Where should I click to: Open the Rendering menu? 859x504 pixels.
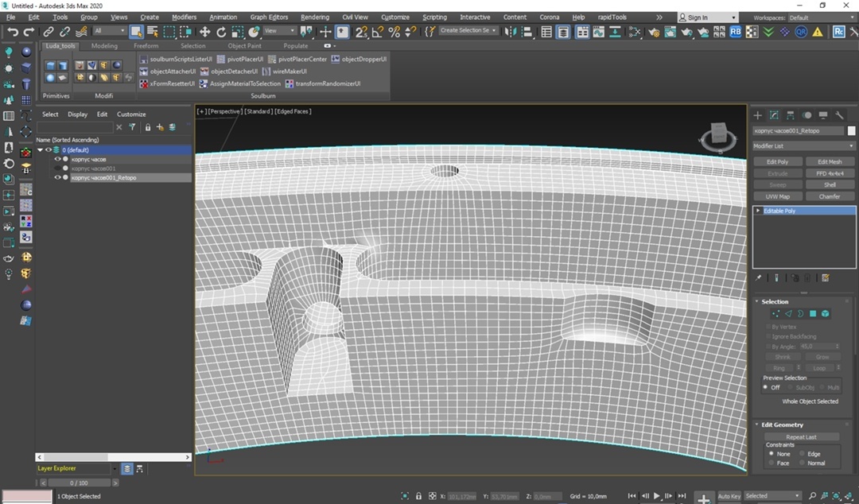click(315, 17)
